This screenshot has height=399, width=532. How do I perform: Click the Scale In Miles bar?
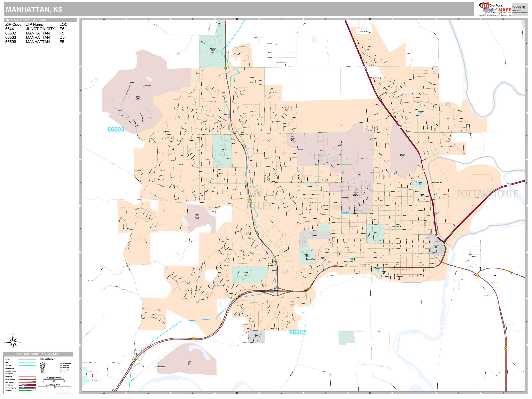(x=55, y=386)
